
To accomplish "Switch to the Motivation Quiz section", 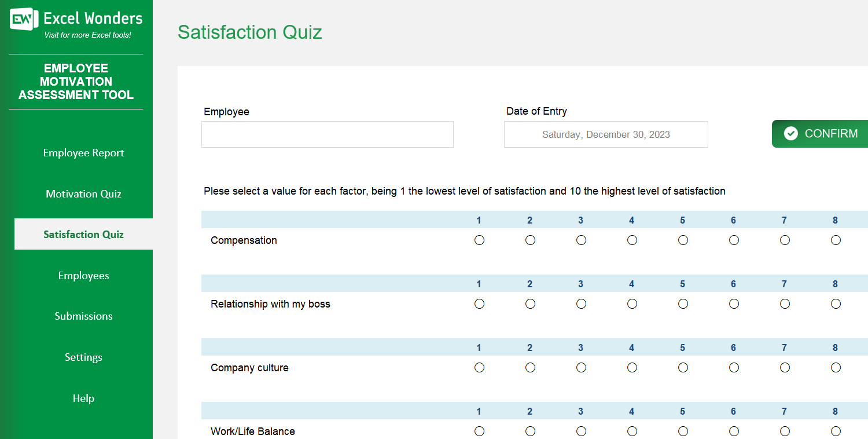I will coord(83,193).
